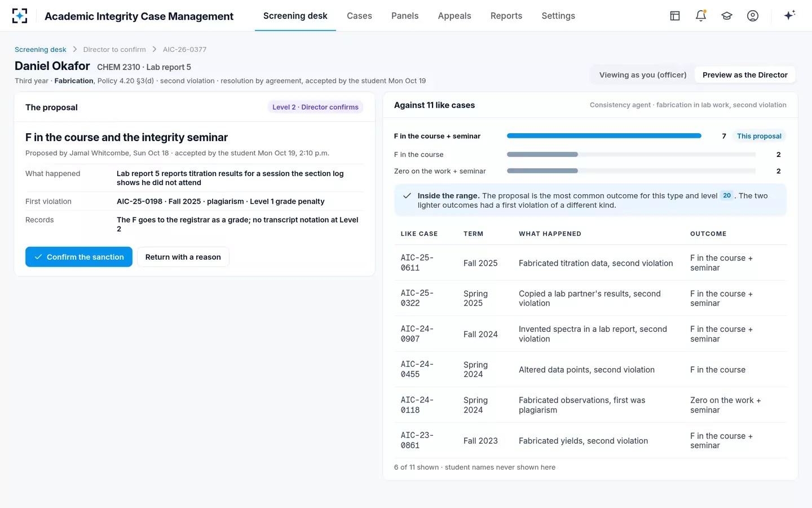Screen dimensions: 812x508
Task: Open the Reports tab
Action: pyautogui.click(x=506, y=16)
